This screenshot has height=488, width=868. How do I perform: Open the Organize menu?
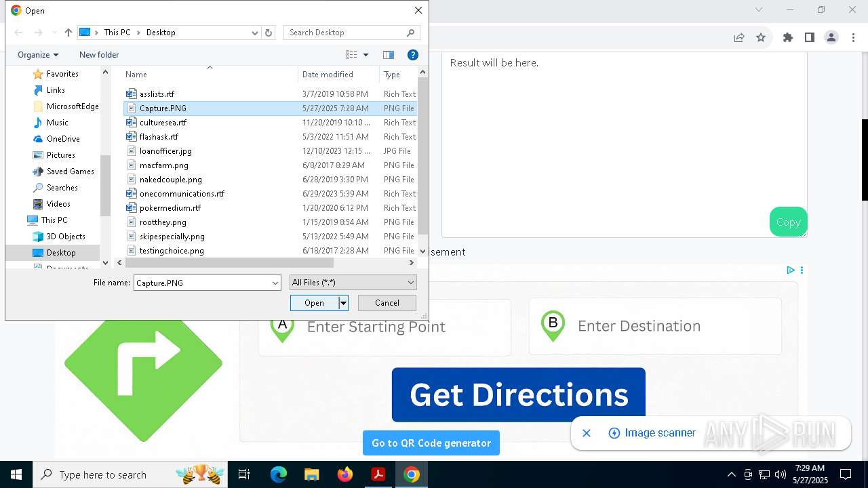(x=38, y=55)
